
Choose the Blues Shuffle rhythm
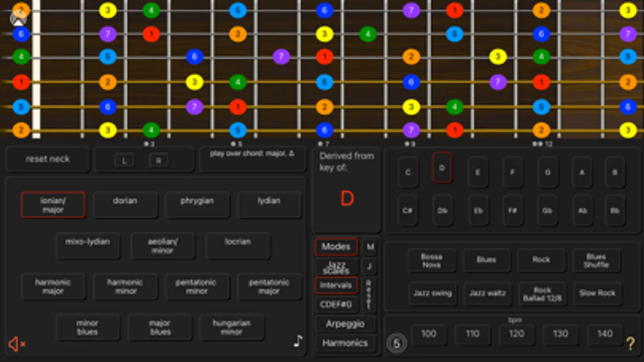tap(596, 260)
